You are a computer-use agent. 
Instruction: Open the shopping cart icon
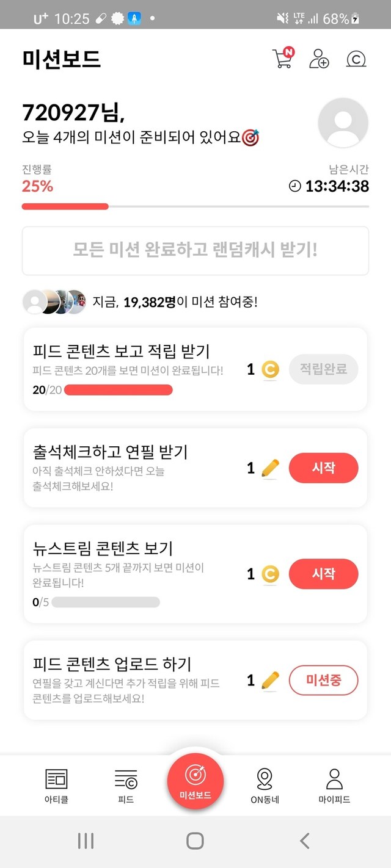(282, 58)
